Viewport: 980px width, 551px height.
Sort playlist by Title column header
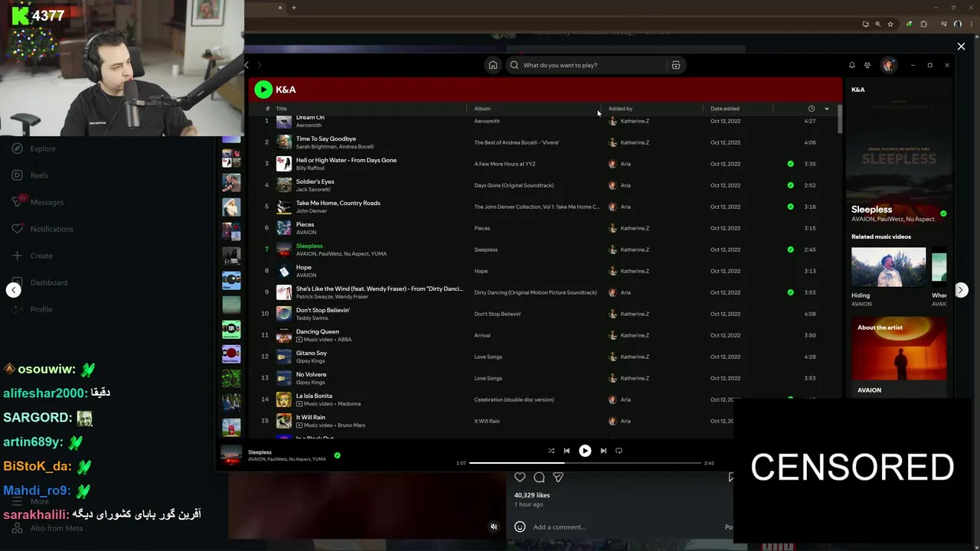(x=281, y=109)
